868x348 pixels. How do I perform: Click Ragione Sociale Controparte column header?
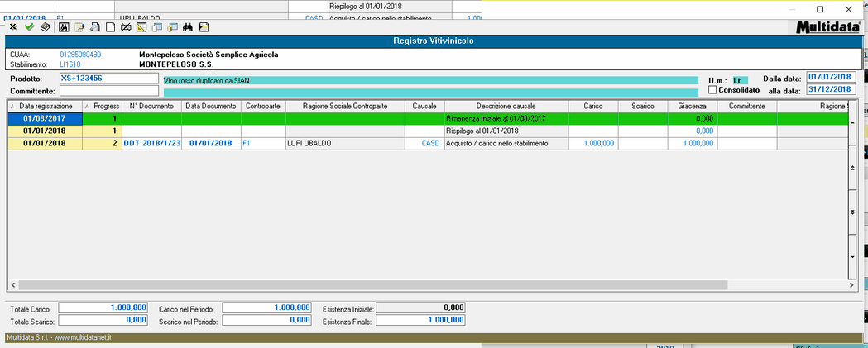pos(345,106)
